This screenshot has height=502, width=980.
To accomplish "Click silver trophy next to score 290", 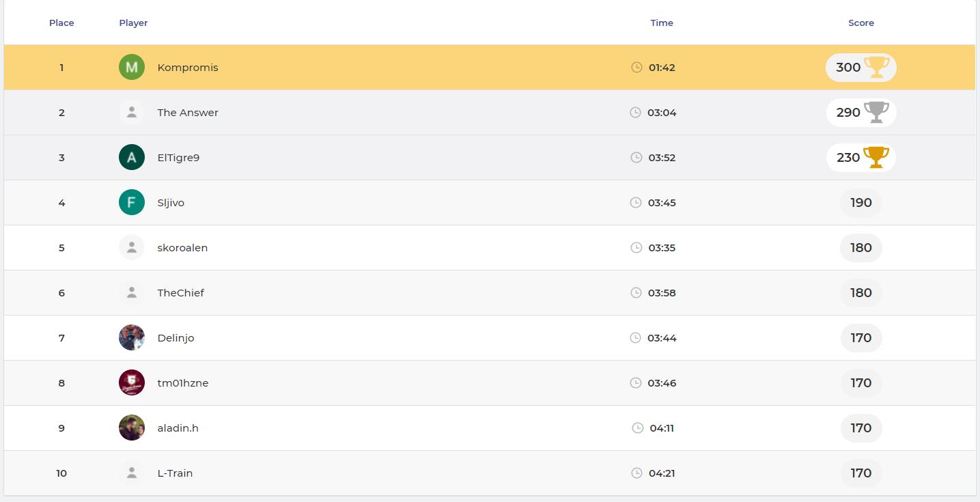I will coord(877,112).
